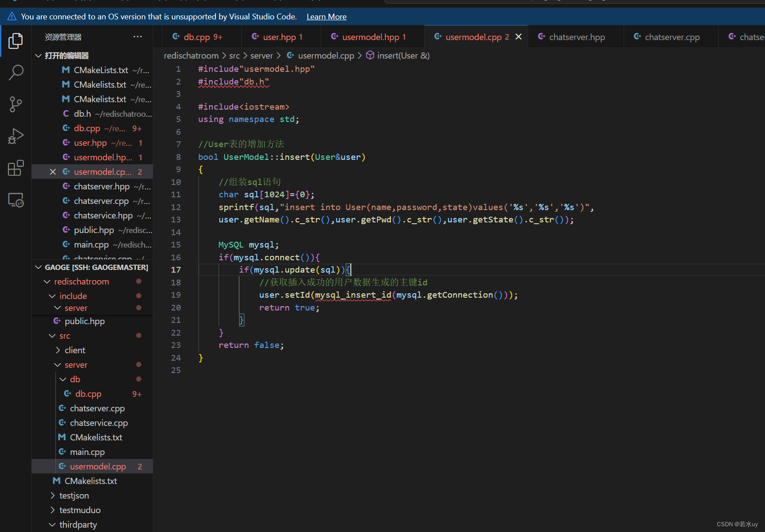The width and height of the screenshot is (765, 532).
Task: Open chatservice.hpp in open editors list
Action: pyautogui.click(x=92, y=215)
